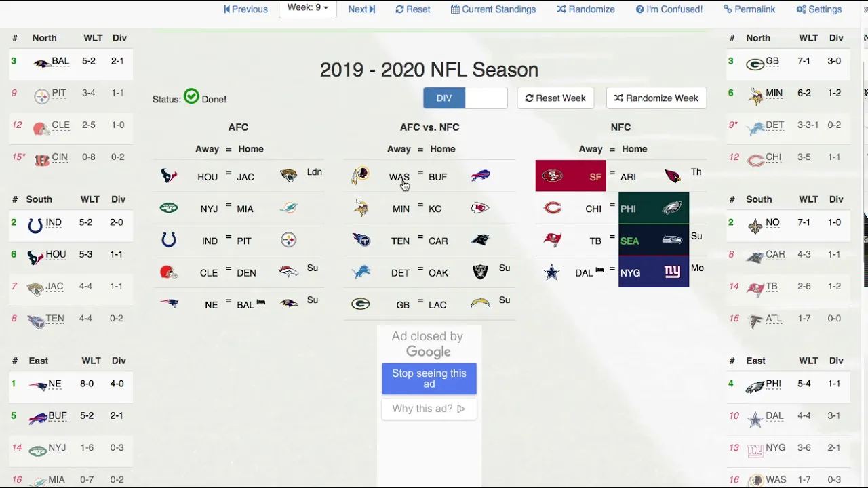Click Why this ad?
868x488 pixels.
[429, 409]
